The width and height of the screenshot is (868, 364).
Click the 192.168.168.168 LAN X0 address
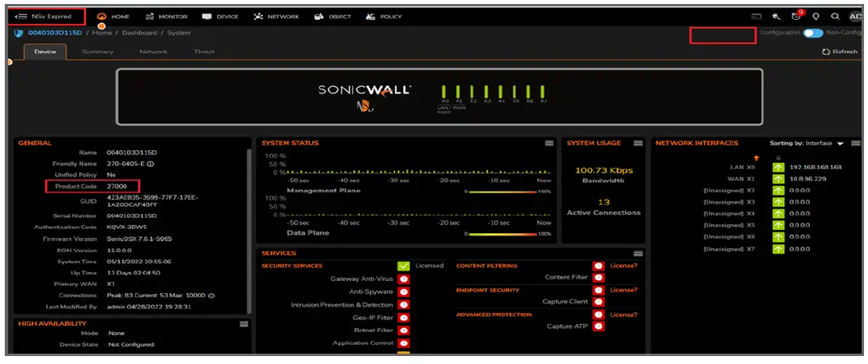pos(815,168)
